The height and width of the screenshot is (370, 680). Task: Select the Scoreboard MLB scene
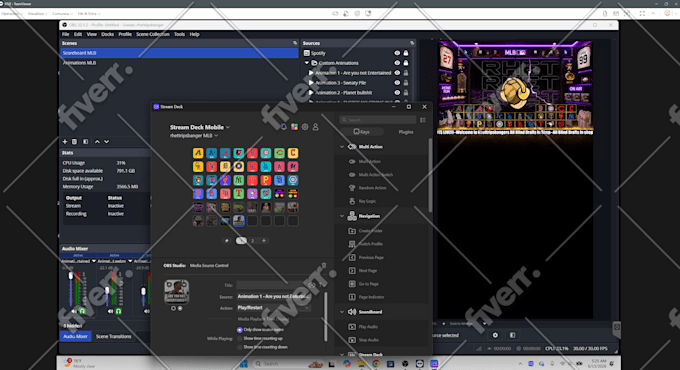179,53
